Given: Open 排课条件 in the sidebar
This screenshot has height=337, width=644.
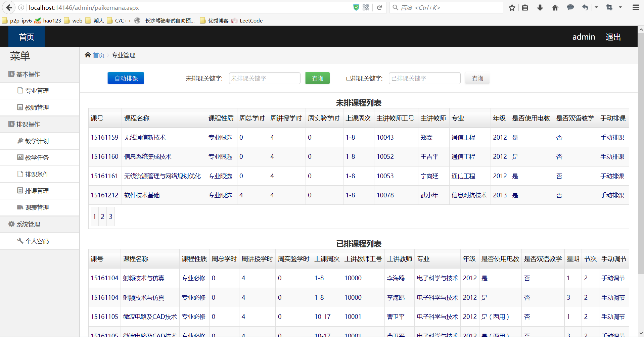Looking at the screenshot, I should (40, 174).
